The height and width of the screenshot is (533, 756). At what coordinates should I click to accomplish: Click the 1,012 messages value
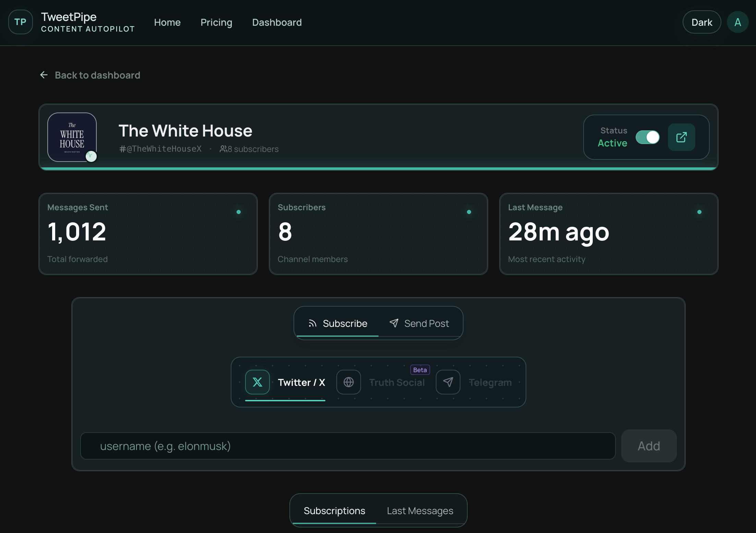pos(77,232)
